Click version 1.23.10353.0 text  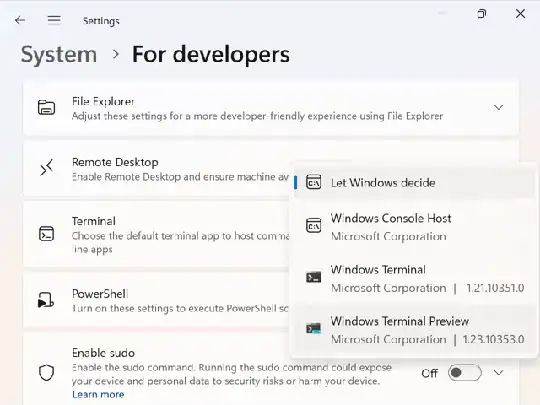[493, 339]
